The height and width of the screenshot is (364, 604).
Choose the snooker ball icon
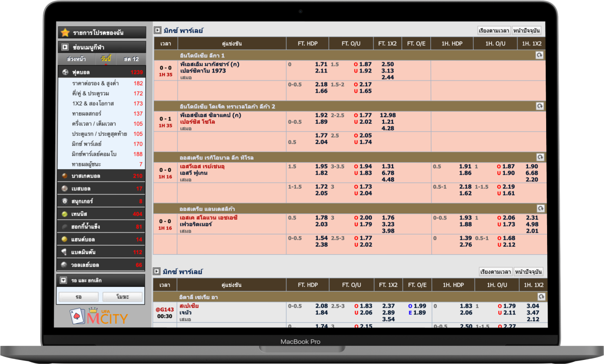pos(64,201)
